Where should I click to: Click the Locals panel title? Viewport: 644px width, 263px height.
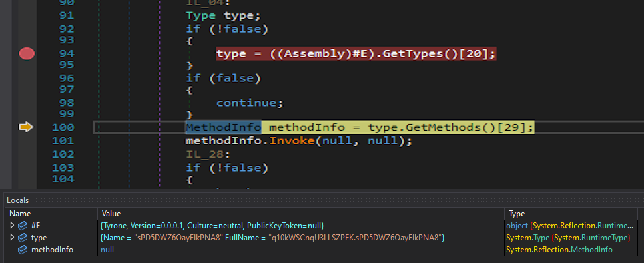click(x=18, y=200)
